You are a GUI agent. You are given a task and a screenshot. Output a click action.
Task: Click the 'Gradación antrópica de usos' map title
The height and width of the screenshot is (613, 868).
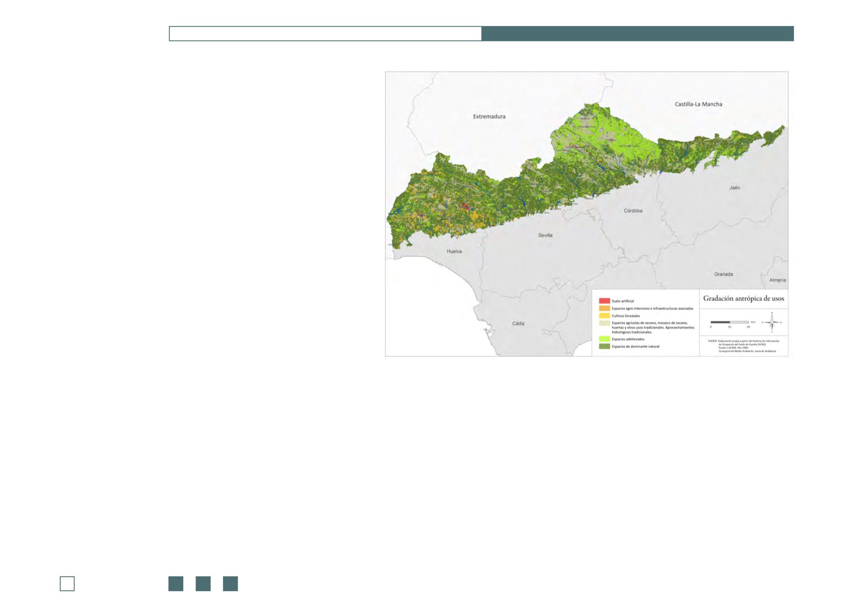pyautogui.click(x=744, y=298)
